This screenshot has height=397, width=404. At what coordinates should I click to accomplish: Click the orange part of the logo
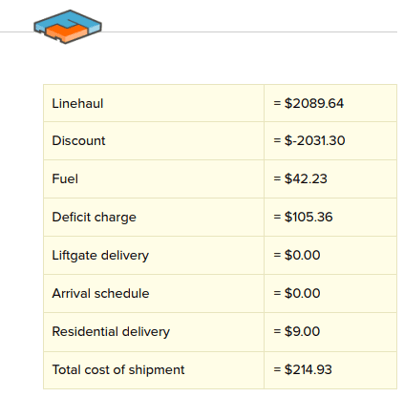[67, 33]
